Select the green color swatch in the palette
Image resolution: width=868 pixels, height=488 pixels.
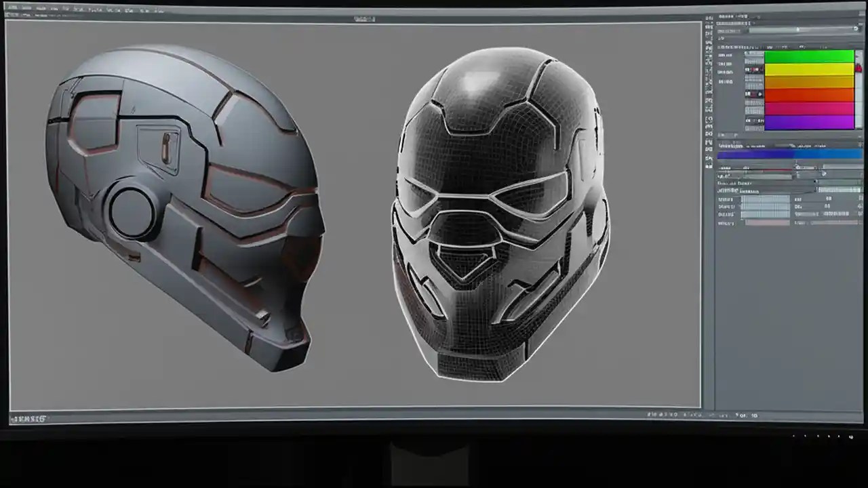coord(808,56)
